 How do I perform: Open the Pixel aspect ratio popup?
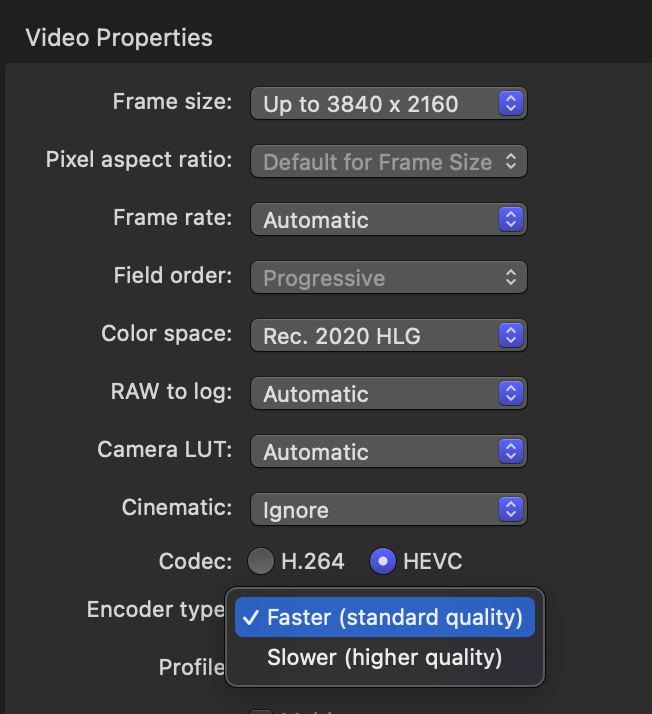[388, 161]
